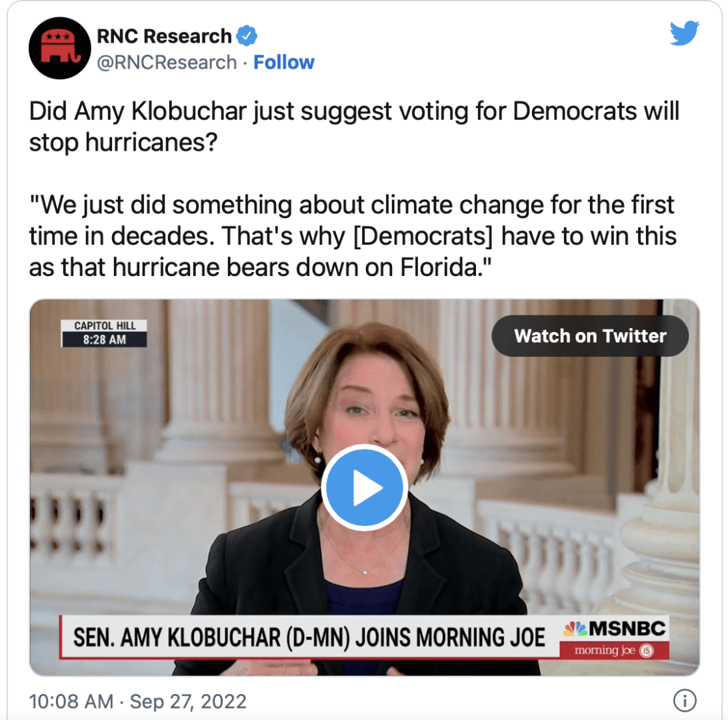The width and height of the screenshot is (728, 720).
Task: Open the RNC elephant profile avatar
Action: click(59, 48)
